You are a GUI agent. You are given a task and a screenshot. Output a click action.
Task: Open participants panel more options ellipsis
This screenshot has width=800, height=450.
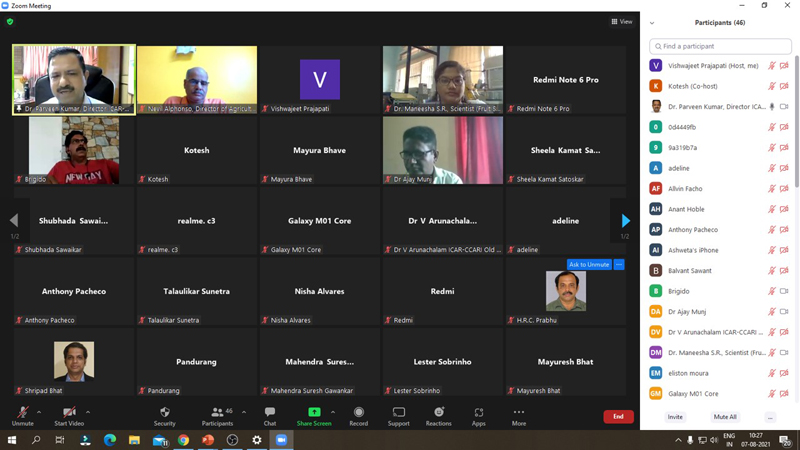(770, 417)
